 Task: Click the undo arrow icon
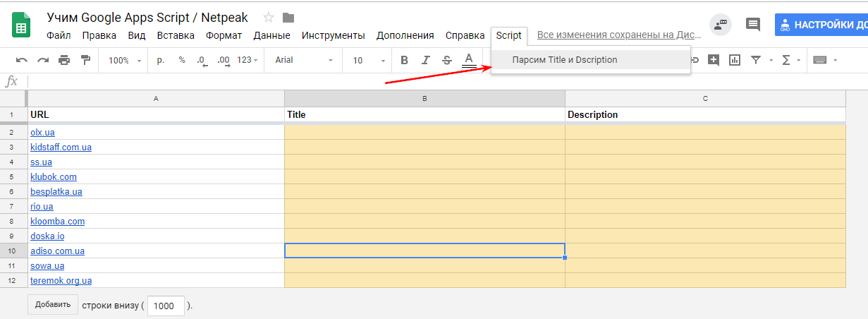[22, 60]
